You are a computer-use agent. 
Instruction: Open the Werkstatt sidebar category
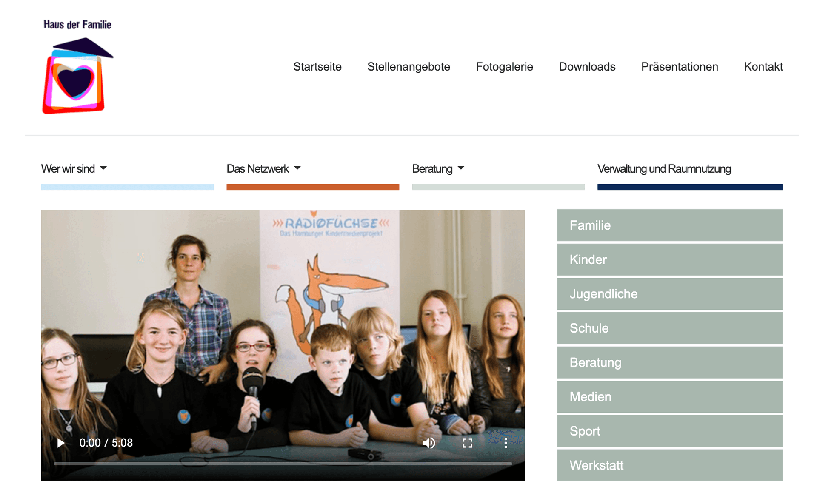(x=669, y=465)
